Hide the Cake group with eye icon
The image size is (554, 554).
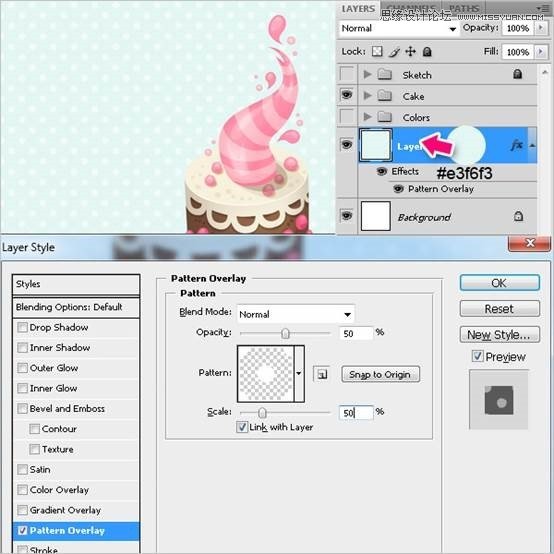[347, 95]
